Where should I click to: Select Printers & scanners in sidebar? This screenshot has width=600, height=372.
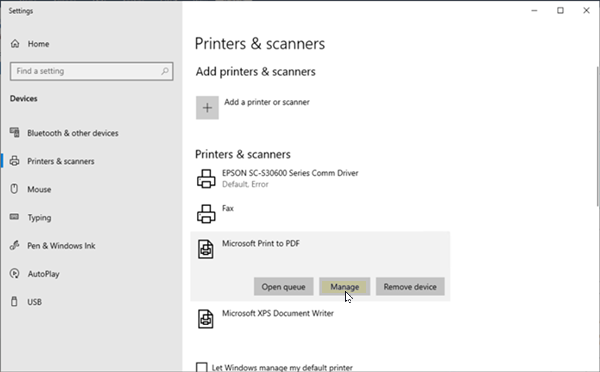(61, 161)
